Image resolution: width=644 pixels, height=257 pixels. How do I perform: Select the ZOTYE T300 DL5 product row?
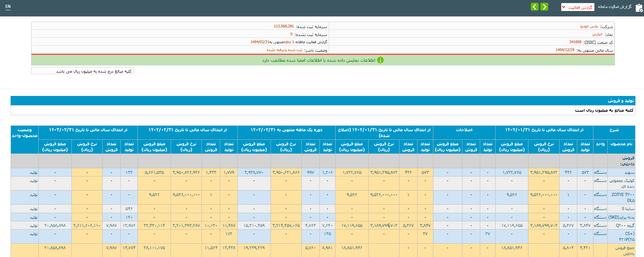click(623, 197)
